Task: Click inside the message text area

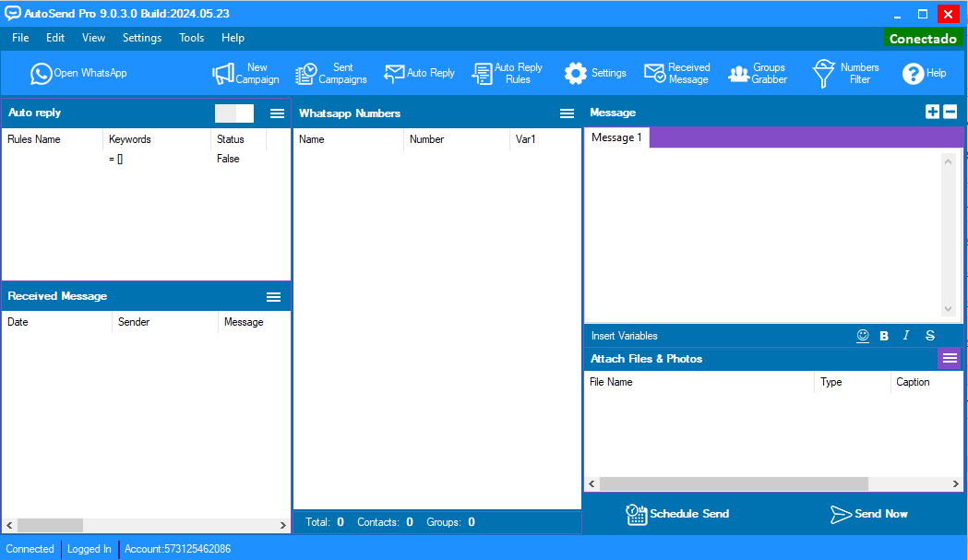Action: pos(762,235)
